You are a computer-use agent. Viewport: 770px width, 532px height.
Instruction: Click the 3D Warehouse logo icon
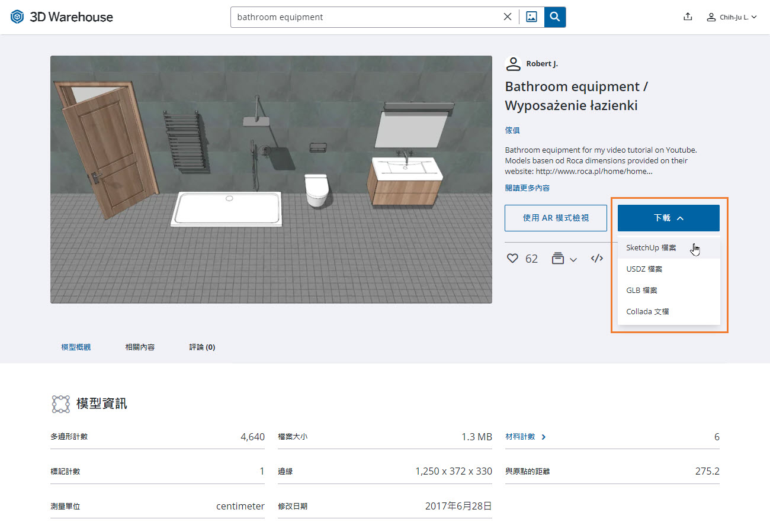(17, 17)
